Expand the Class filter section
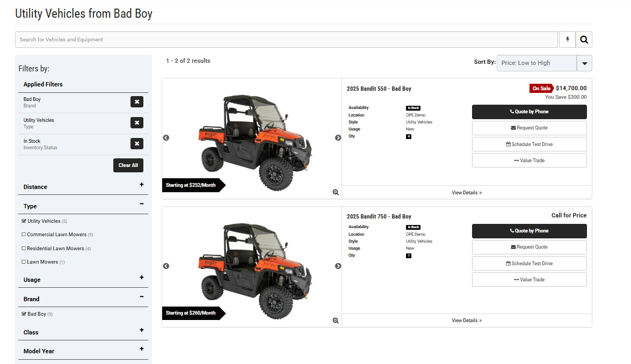This screenshot has width=631, height=364. 142,330
